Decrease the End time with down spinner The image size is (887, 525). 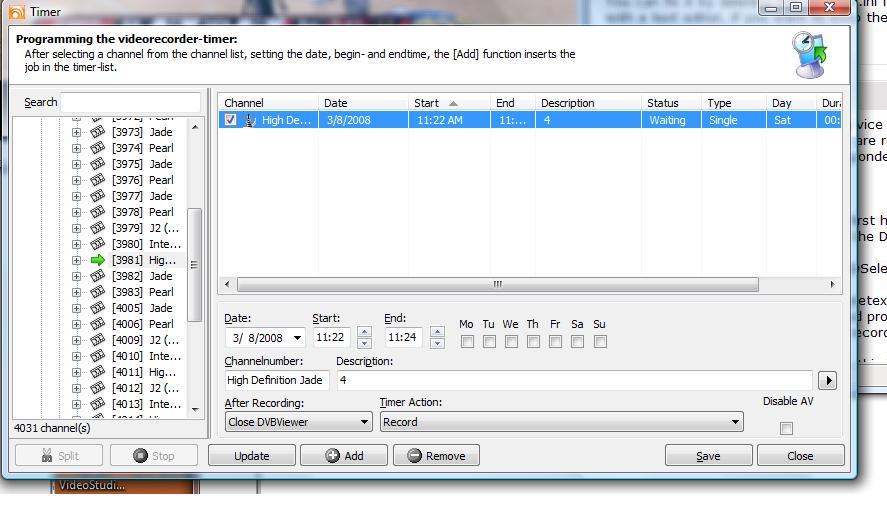point(437,343)
